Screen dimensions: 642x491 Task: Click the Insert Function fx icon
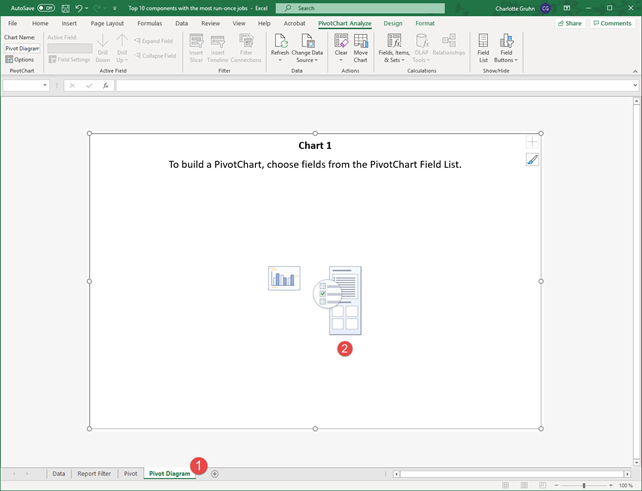coord(106,86)
